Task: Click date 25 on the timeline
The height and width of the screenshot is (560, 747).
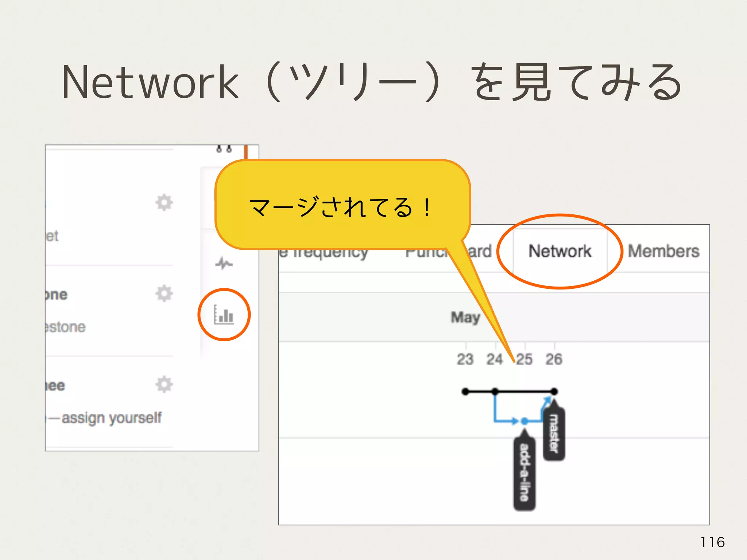Action: coord(525,359)
